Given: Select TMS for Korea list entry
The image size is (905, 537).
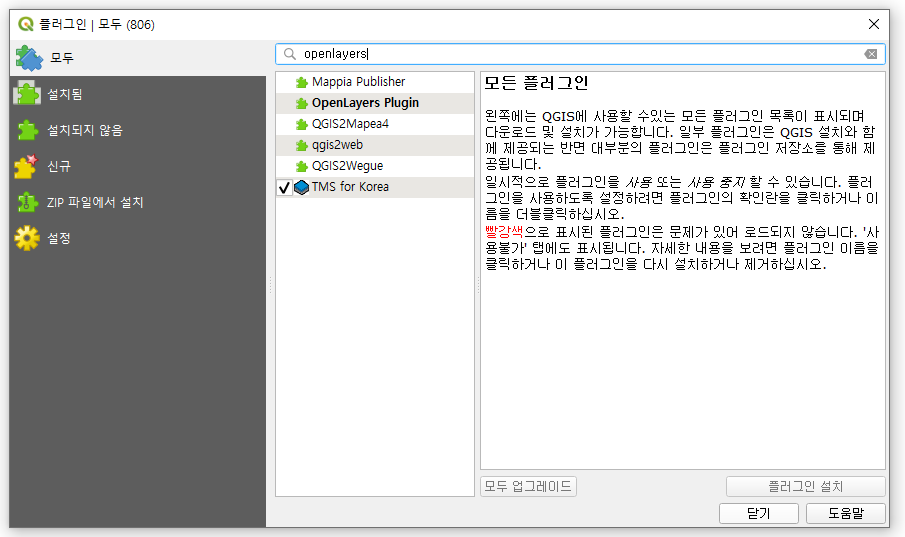Looking at the screenshot, I should 375,187.
